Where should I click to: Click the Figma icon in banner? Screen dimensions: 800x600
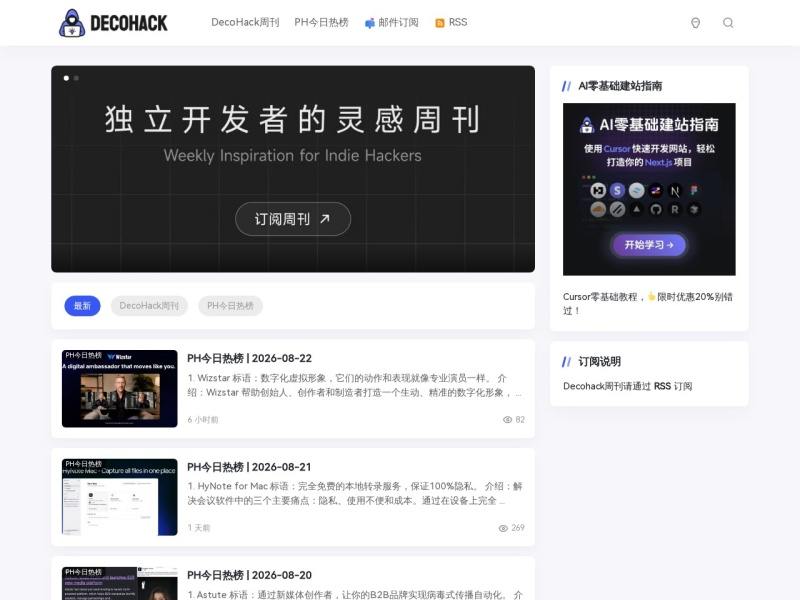pyautogui.click(x=694, y=190)
